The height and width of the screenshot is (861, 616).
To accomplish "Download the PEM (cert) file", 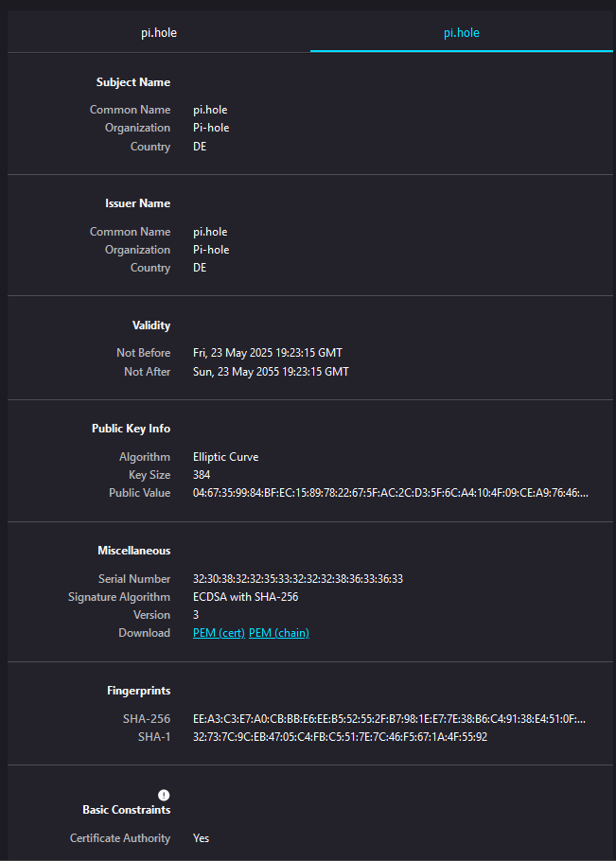I will [x=219, y=633].
